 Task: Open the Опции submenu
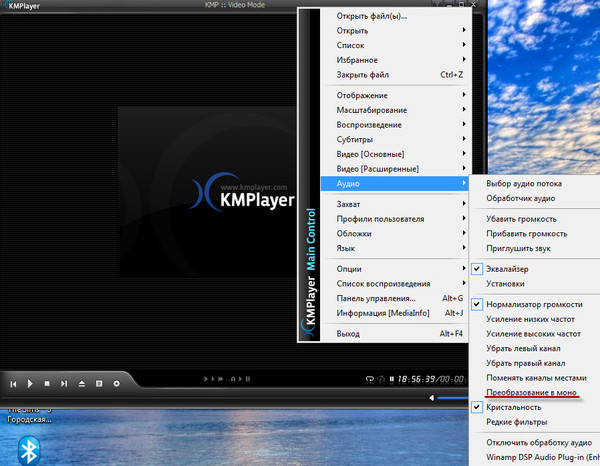pyautogui.click(x=395, y=269)
